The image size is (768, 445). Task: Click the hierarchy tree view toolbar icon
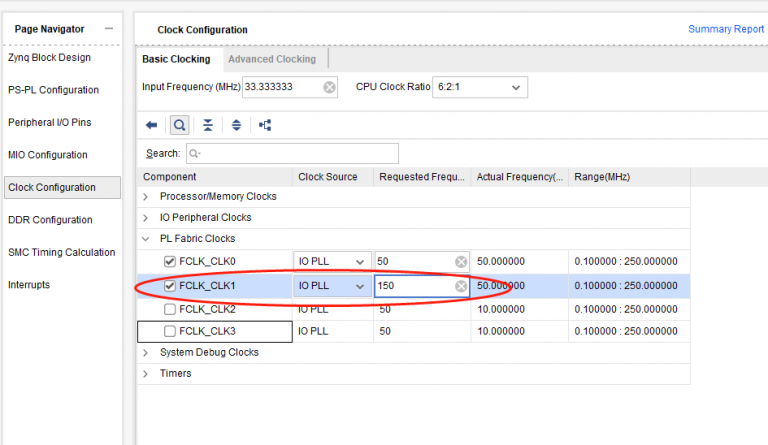tap(265, 125)
